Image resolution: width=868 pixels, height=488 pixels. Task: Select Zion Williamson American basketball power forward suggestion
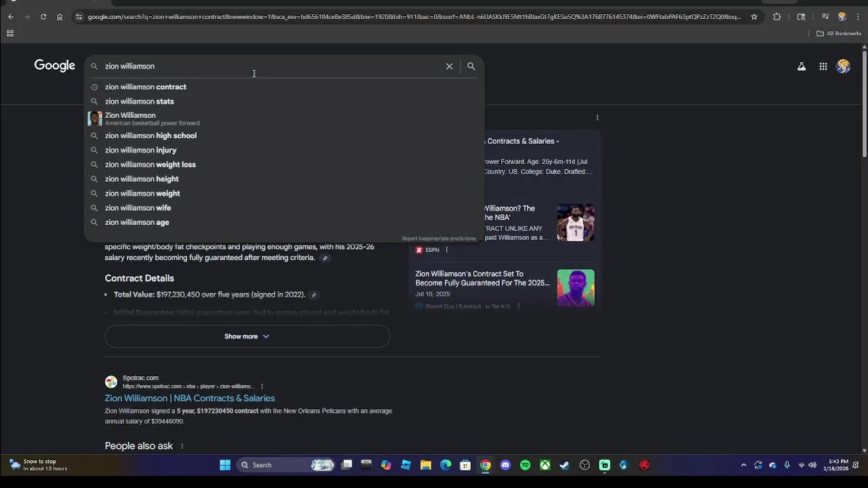point(283,119)
